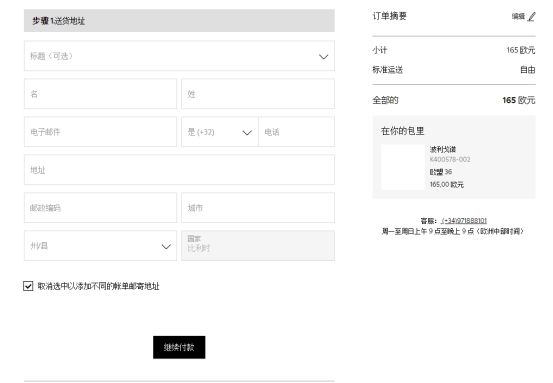Click the 电话 phone number field
Image resolution: width=553 pixels, height=383 pixels.
coord(297,132)
